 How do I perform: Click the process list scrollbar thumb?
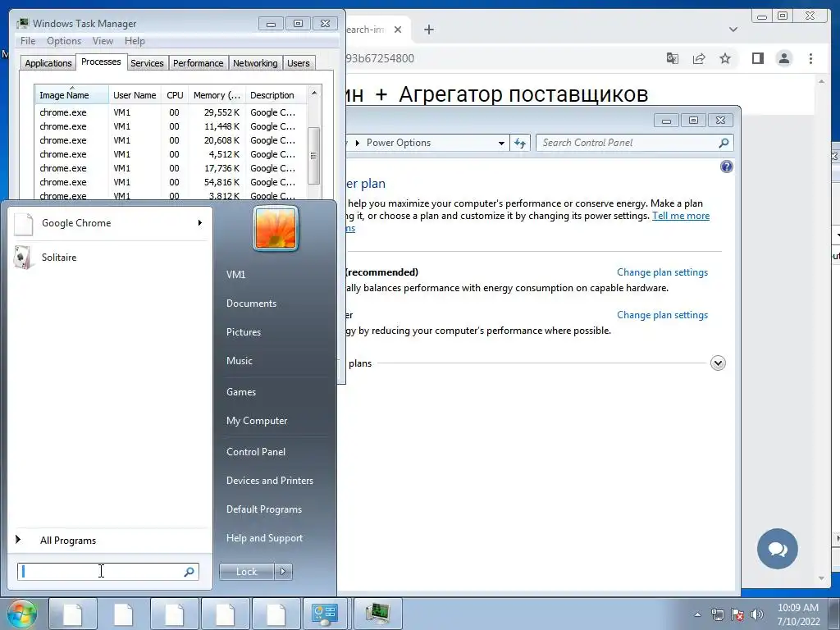pyautogui.click(x=314, y=156)
